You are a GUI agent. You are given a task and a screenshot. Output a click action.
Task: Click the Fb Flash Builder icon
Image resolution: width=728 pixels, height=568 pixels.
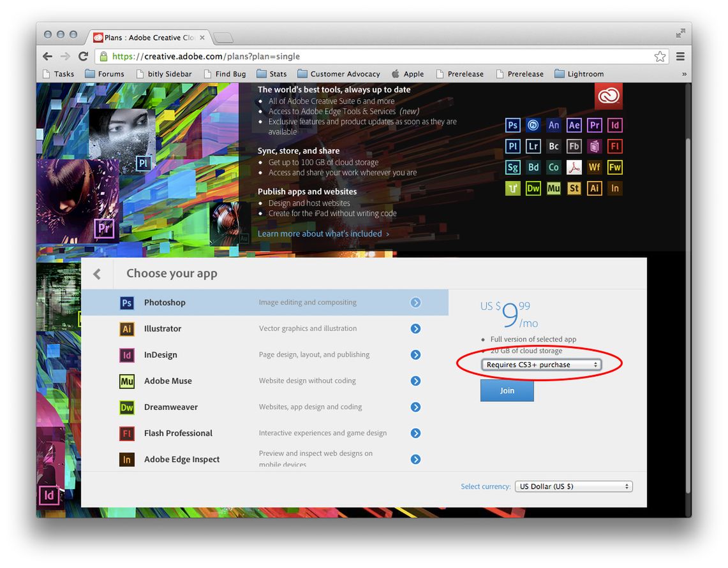574,146
